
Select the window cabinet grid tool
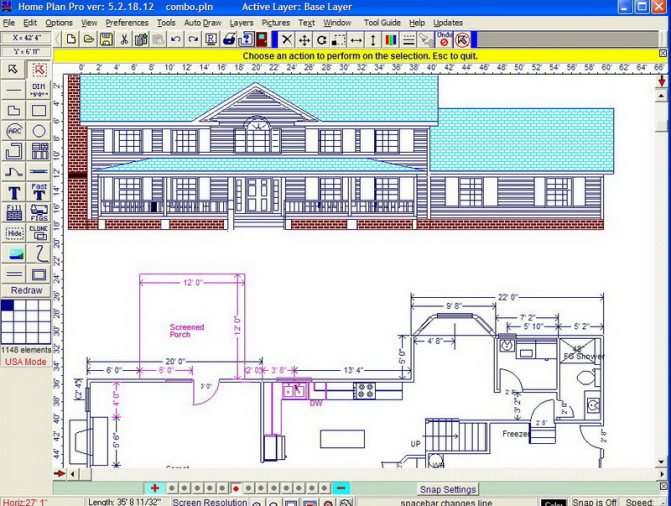pyautogui.click(x=39, y=152)
